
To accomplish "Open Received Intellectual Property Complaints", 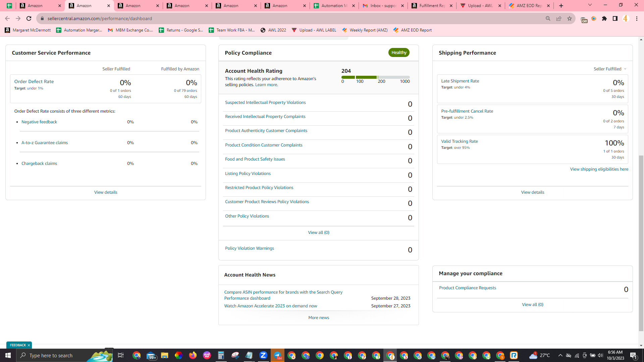I will [265, 116].
